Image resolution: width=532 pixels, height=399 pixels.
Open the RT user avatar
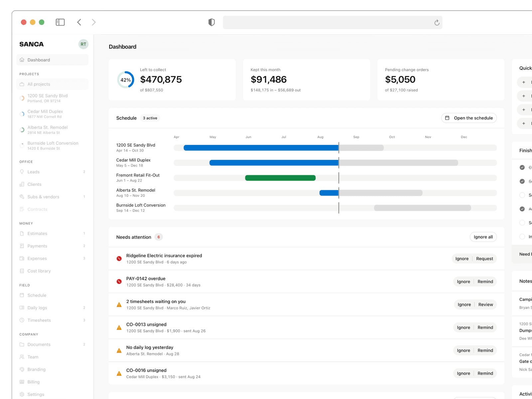pos(83,44)
